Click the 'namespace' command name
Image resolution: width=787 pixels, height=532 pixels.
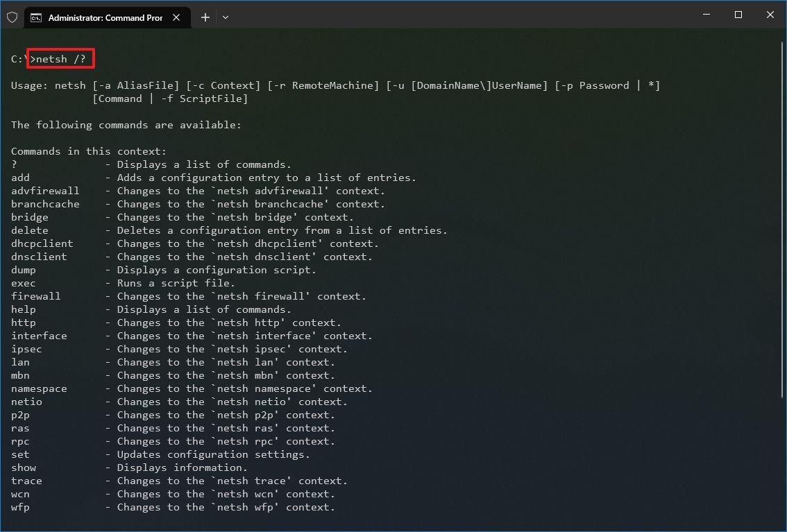tap(39, 388)
